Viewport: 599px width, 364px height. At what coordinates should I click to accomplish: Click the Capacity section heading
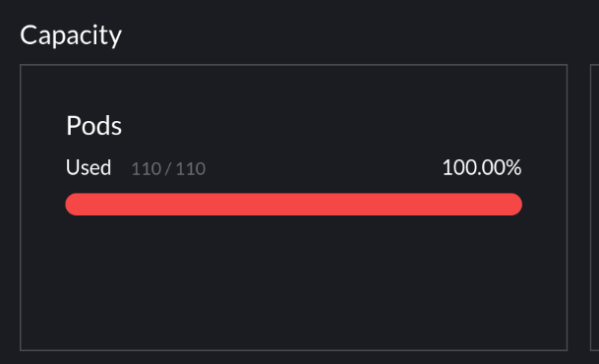tap(71, 35)
